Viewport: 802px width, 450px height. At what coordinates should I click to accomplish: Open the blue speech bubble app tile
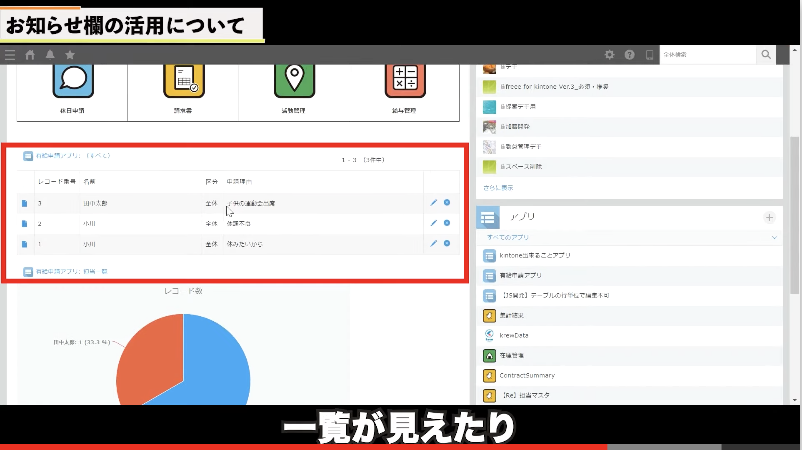[x=73, y=80]
